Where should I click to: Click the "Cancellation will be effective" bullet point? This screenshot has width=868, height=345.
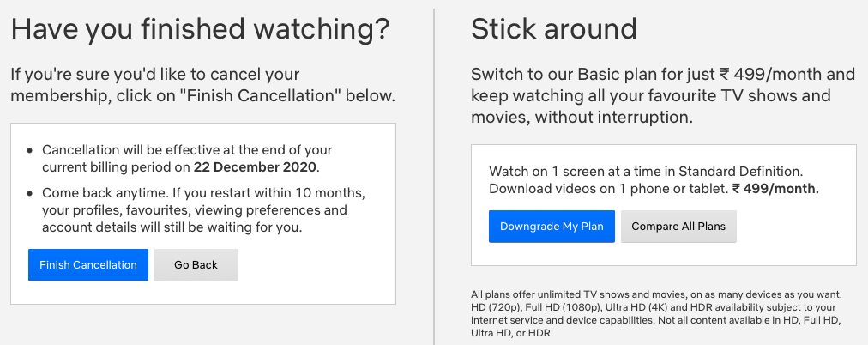(187, 159)
